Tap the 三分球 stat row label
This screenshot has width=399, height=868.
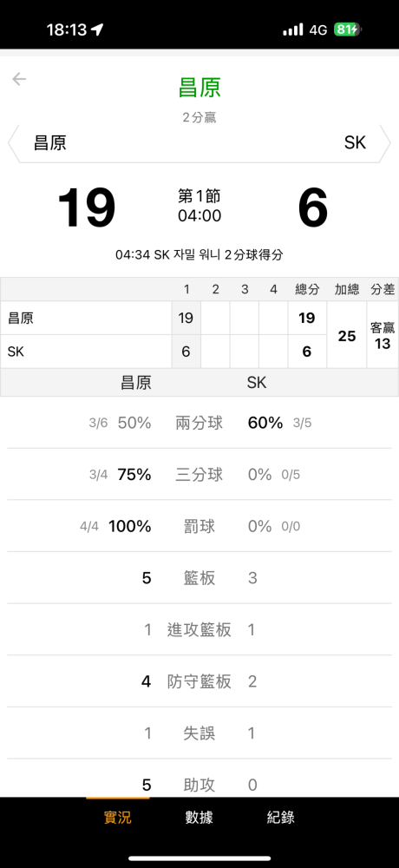tap(199, 475)
